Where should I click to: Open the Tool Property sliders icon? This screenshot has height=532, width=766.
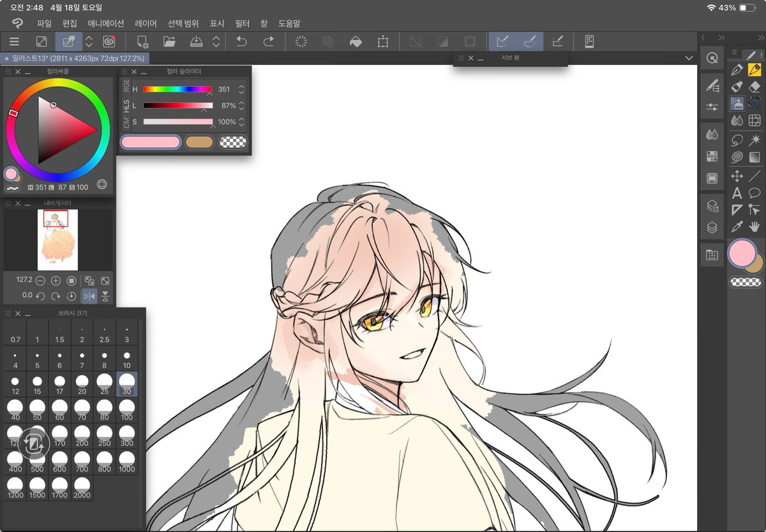[x=712, y=106]
